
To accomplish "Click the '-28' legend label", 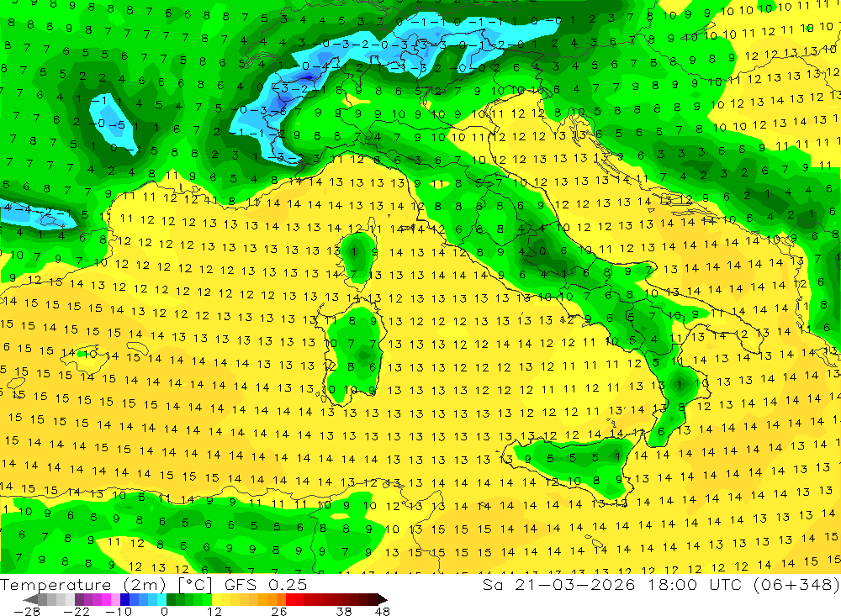I will [x=26, y=612].
